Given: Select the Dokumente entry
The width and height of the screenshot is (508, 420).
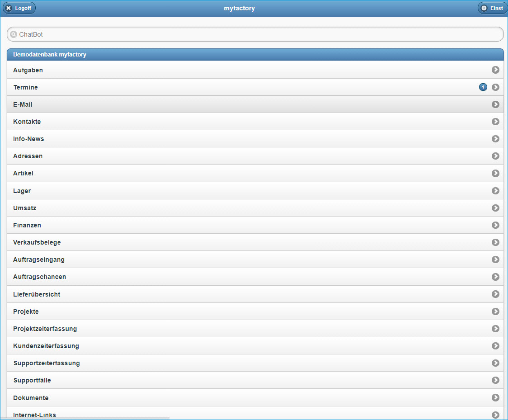Looking at the screenshot, I should 255,398.
